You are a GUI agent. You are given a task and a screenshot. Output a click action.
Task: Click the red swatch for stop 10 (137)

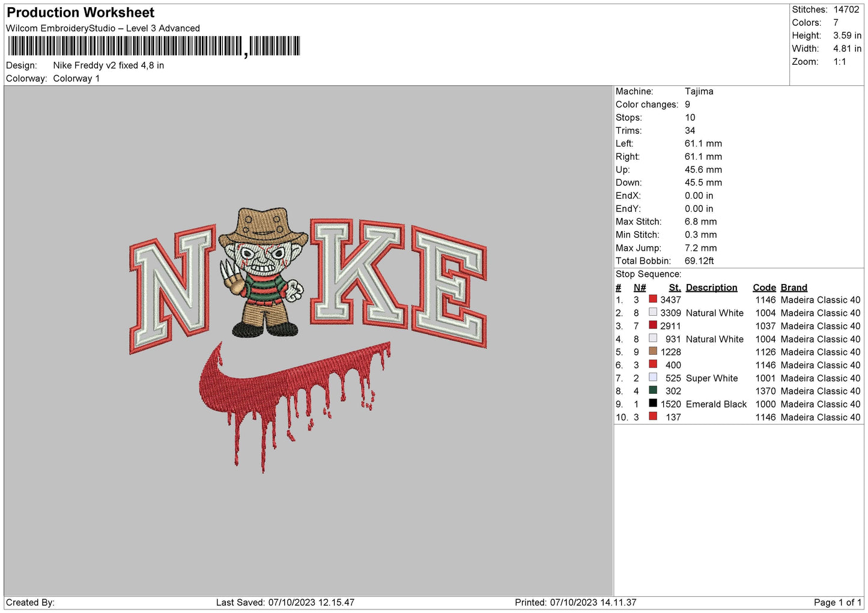[653, 417]
